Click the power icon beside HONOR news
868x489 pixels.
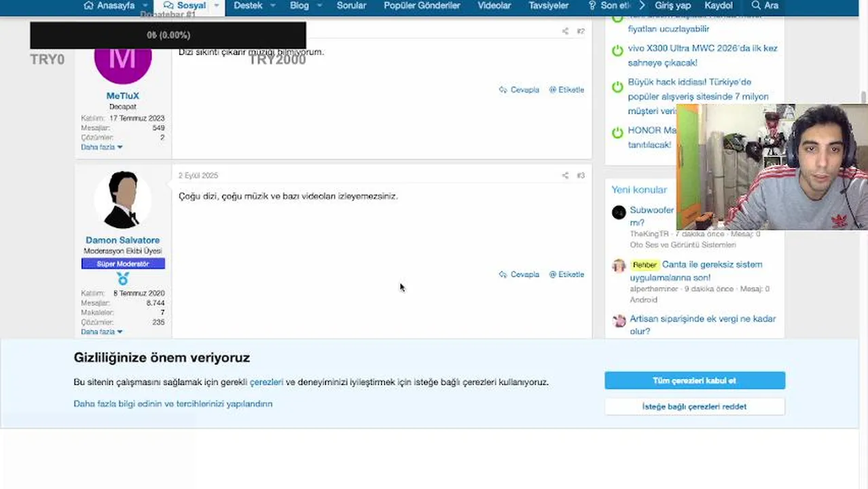[617, 132]
